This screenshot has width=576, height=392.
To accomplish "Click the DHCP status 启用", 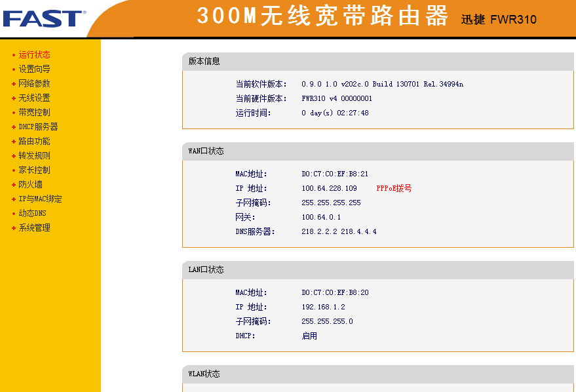I will click(309, 336).
